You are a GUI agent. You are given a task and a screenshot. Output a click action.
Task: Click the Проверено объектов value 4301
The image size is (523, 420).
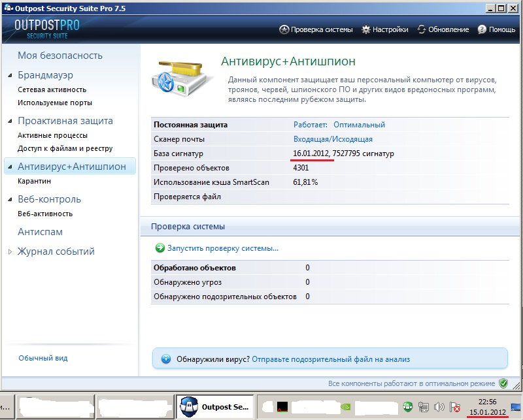301,168
